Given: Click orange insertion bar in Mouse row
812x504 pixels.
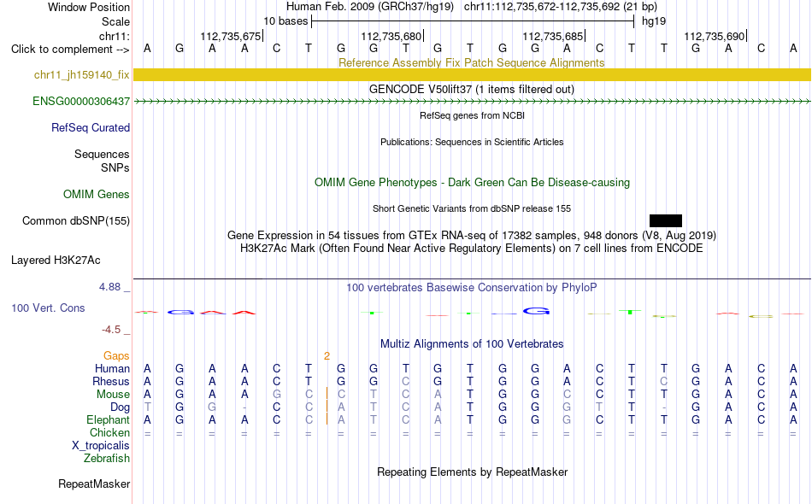Looking at the screenshot, I should tap(327, 394).
